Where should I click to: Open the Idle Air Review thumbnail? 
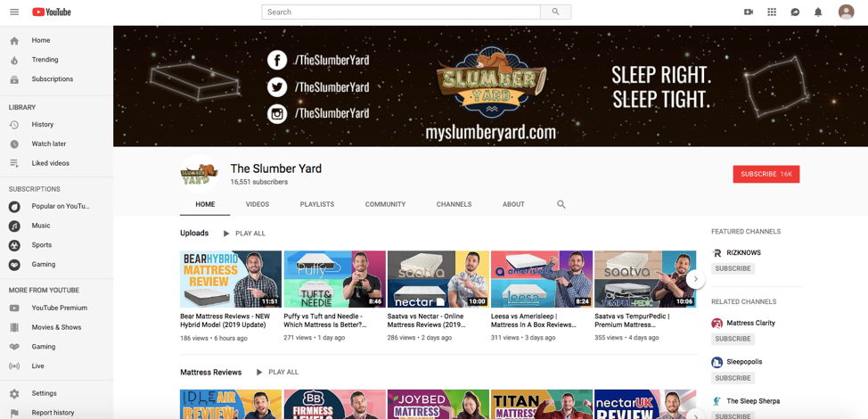pyautogui.click(x=231, y=404)
